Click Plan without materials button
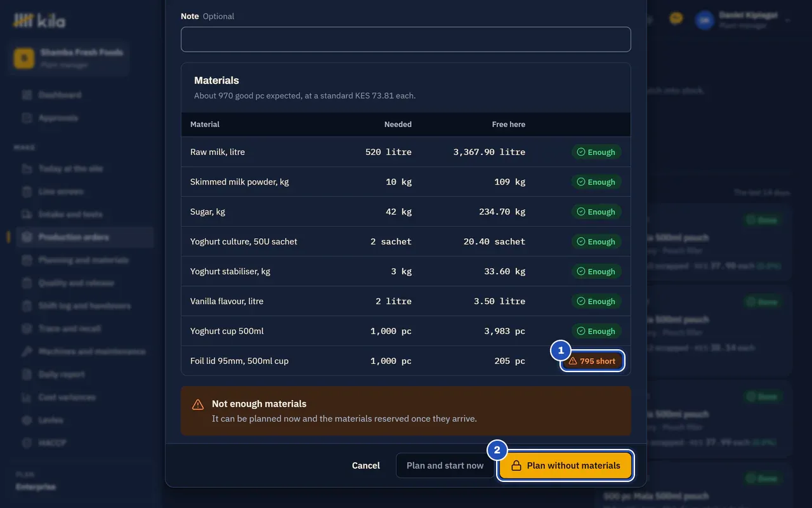 565,465
